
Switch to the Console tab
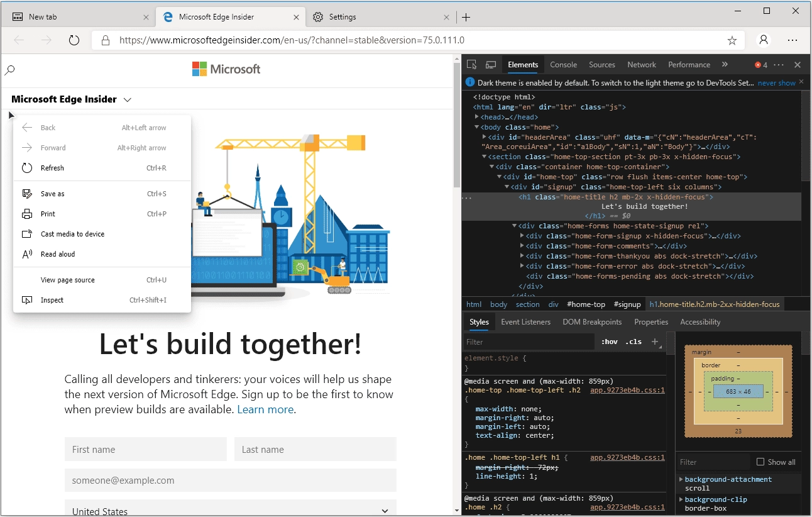pos(563,65)
